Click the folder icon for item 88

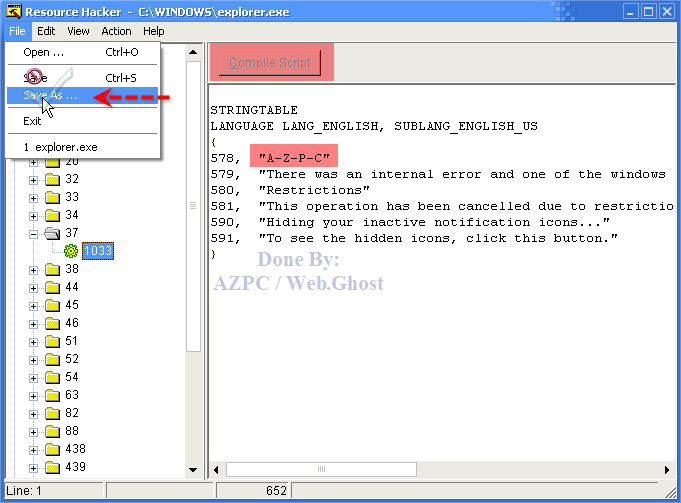(52, 431)
